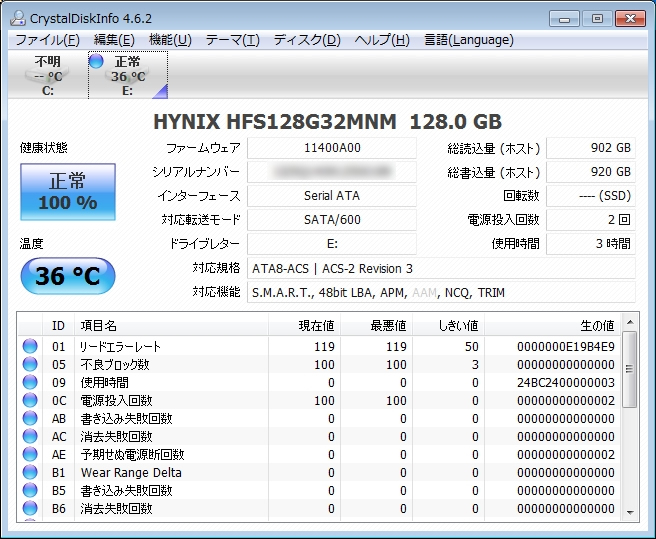The height and width of the screenshot is (539, 656).
Task: Select the unknown-status C: drive tab
Action: point(47,75)
